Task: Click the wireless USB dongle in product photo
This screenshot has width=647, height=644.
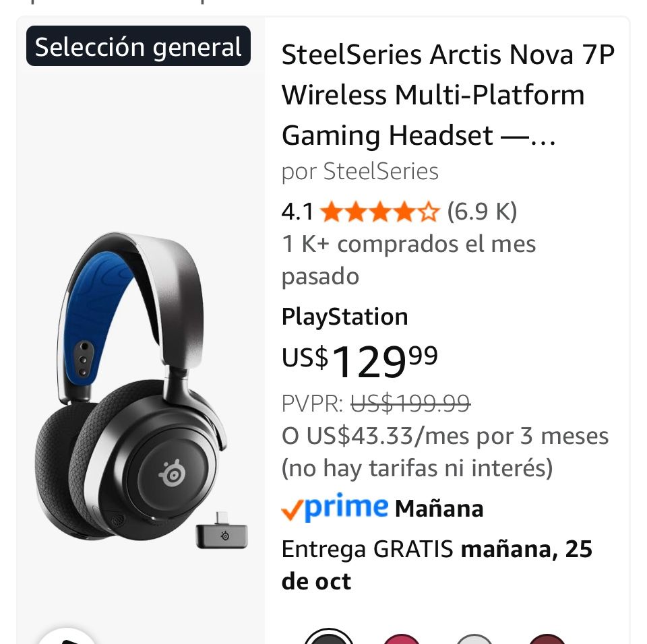Action: [222, 536]
